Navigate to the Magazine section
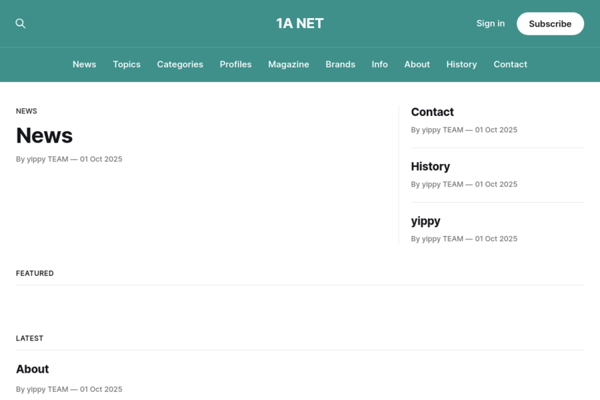The image size is (600, 400). (288, 64)
